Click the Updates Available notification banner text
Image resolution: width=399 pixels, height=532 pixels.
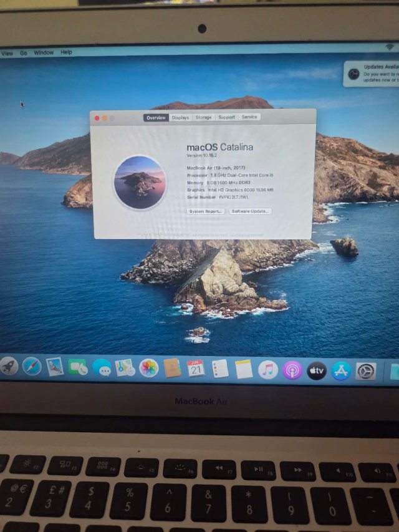pyautogui.click(x=381, y=74)
